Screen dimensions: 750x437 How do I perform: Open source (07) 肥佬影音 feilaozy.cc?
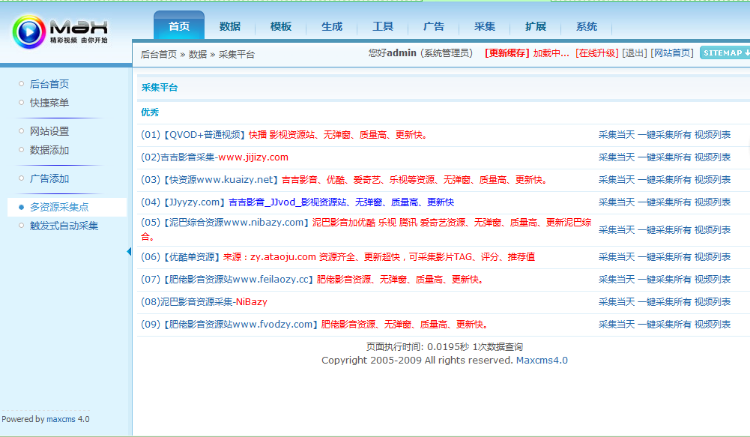[x=312, y=279]
